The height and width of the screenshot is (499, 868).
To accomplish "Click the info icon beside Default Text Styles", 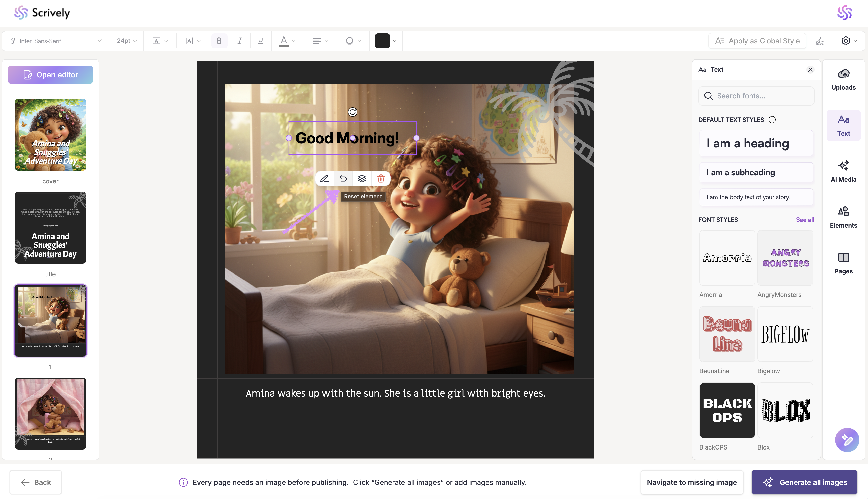I will (x=772, y=120).
